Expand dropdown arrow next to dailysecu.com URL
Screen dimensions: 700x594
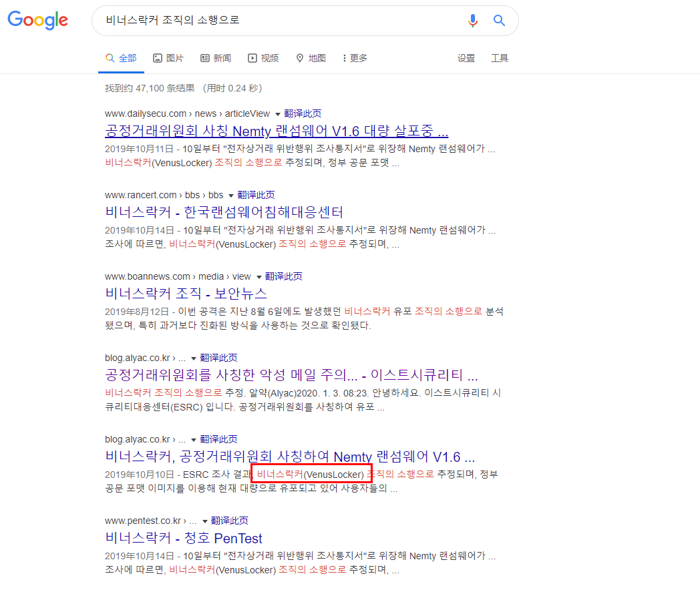278,114
